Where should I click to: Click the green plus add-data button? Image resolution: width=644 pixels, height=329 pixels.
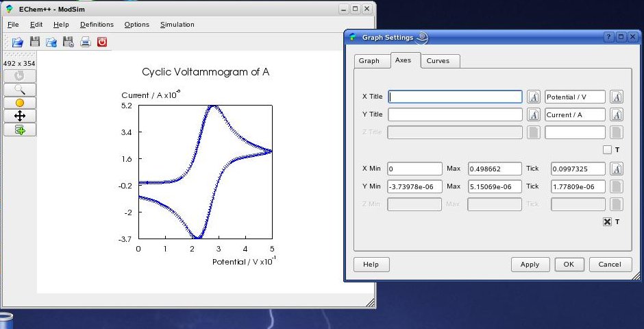20,130
